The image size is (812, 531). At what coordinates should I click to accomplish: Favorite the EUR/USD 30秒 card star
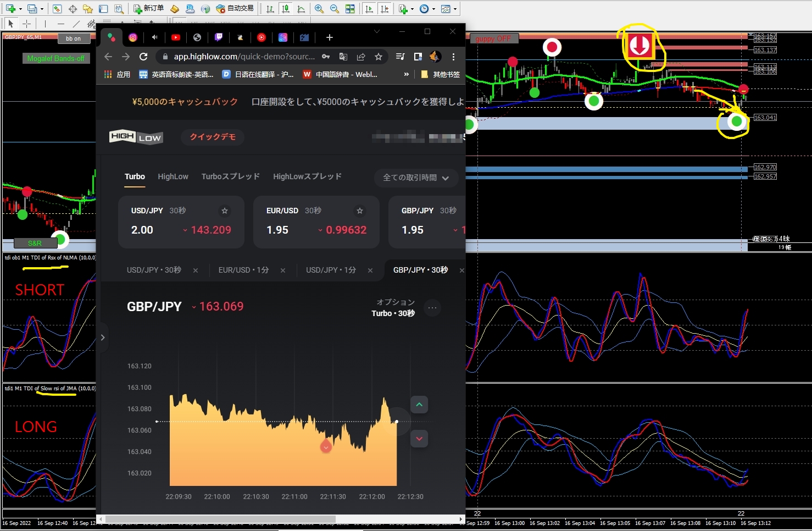tap(360, 211)
